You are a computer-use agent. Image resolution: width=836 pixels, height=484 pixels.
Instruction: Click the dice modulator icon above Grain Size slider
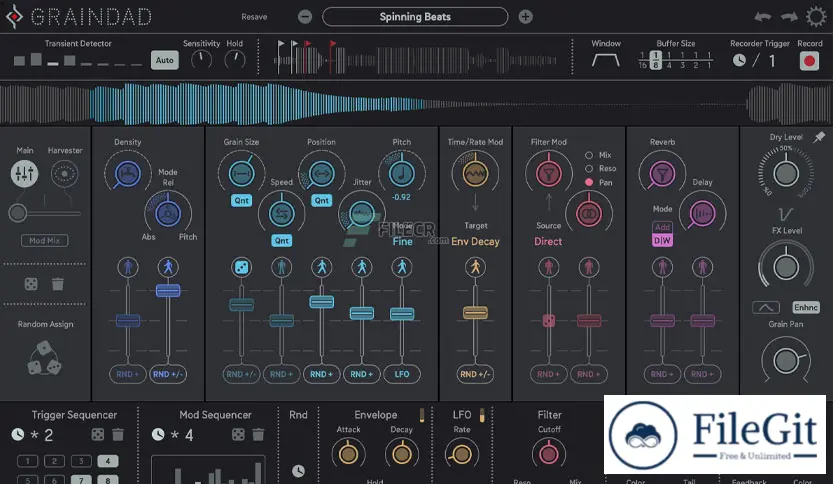(x=241, y=267)
